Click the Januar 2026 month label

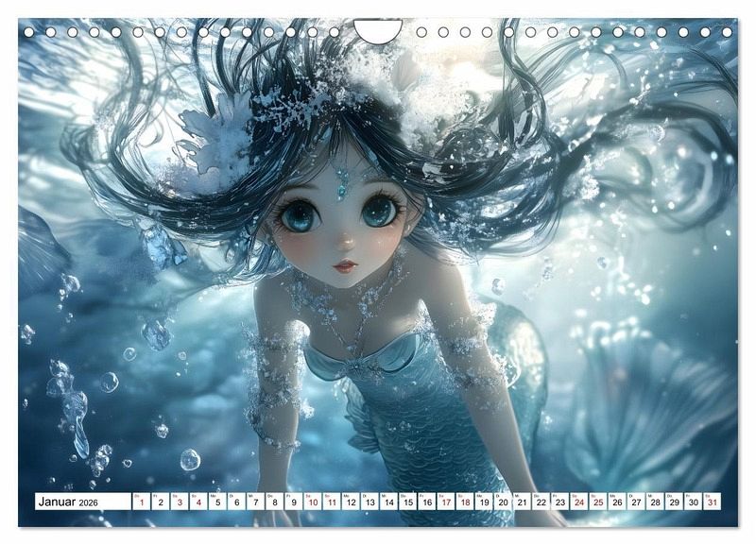[66, 502]
